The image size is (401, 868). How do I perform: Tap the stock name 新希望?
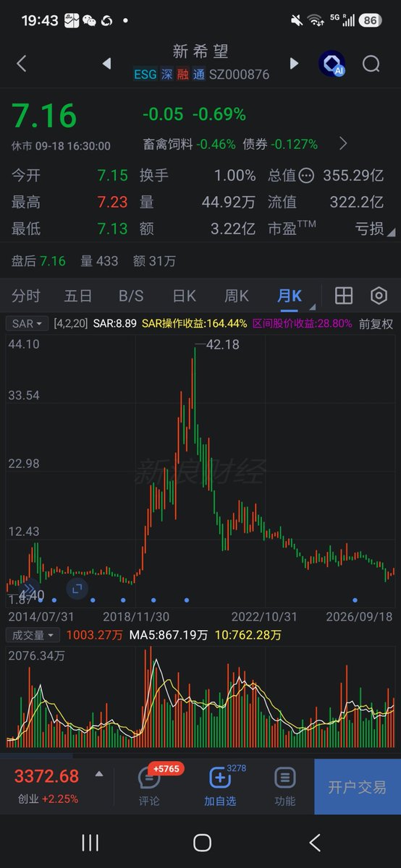pos(200,52)
